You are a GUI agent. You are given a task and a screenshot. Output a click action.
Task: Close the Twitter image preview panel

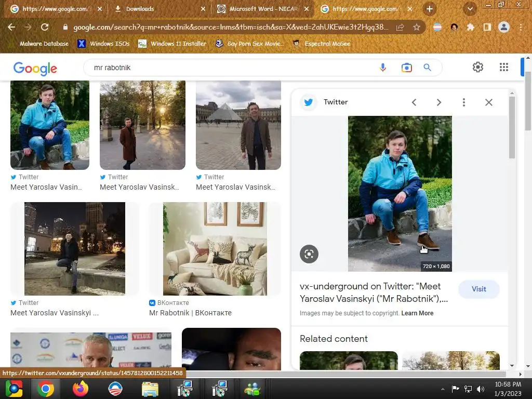(x=488, y=102)
